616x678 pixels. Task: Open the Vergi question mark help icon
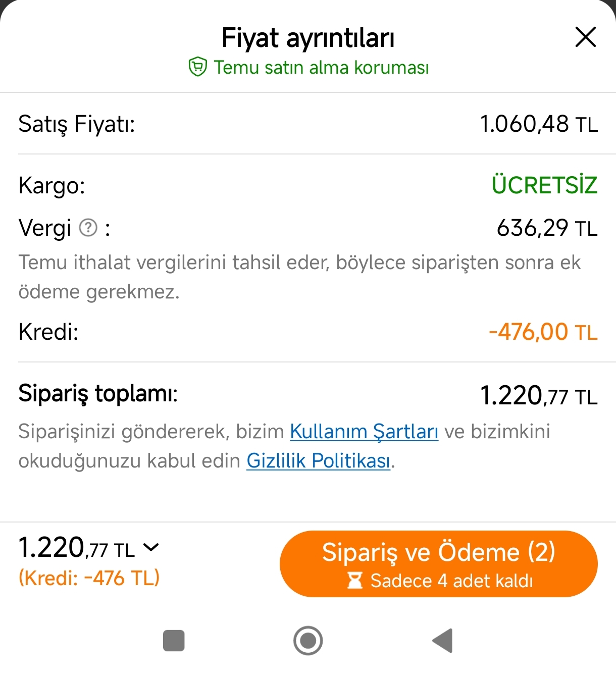88,228
